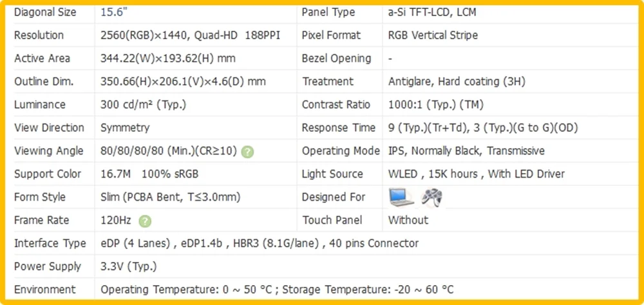
Task: Click the laptop Designed For icon
Action: click(401, 197)
